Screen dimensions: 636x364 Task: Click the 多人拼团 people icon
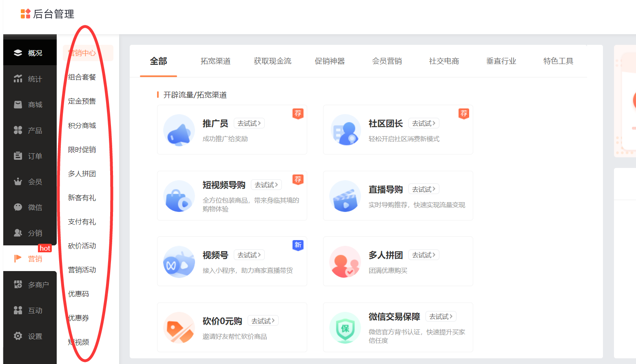tap(345, 262)
